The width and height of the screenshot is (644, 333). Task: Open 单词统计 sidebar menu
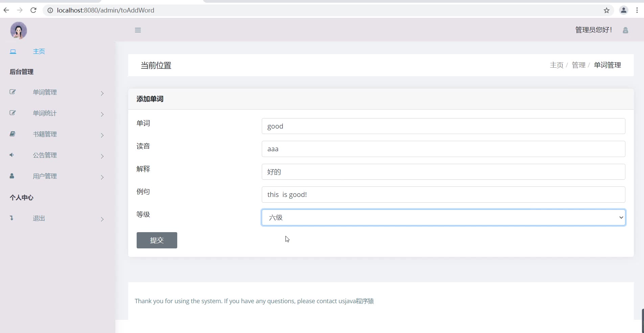point(45,113)
